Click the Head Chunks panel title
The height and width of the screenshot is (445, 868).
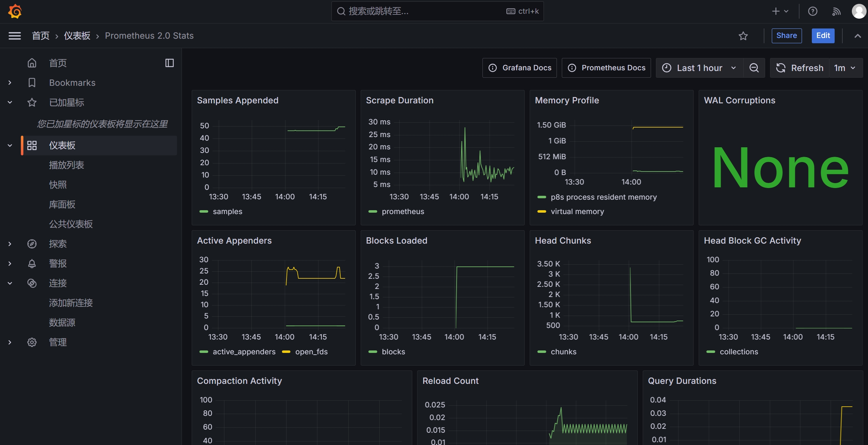point(563,240)
